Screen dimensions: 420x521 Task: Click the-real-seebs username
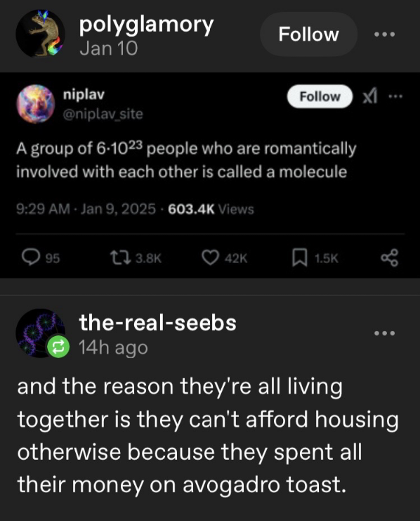pos(158,322)
